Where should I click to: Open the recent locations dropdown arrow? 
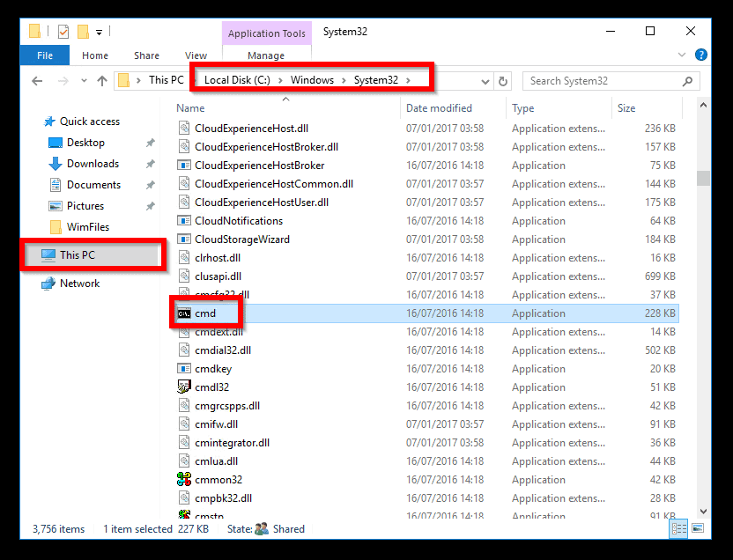[x=83, y=81]
